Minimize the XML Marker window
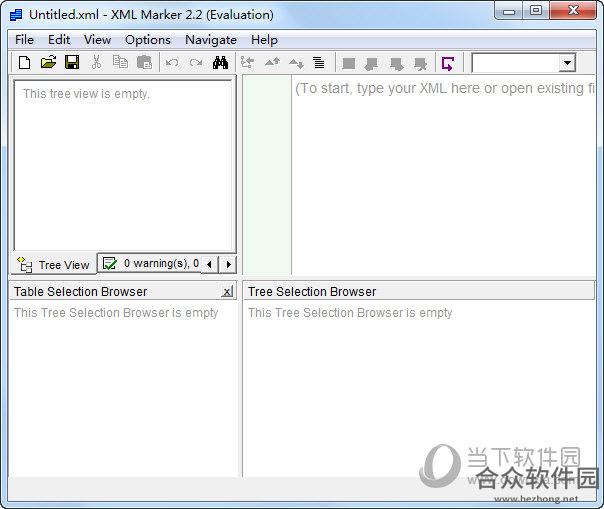The height and width of the screenshot is (509, 604). point(508,11)
